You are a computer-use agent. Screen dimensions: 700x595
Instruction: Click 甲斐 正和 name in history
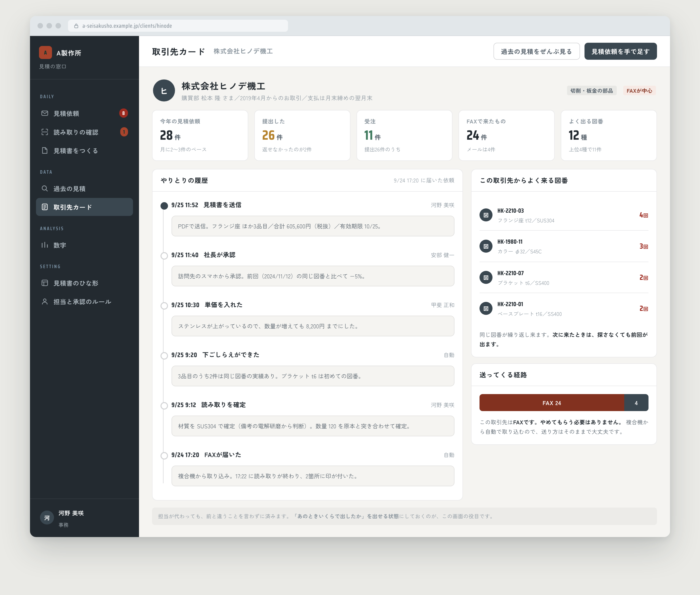[x=442, y=305]
